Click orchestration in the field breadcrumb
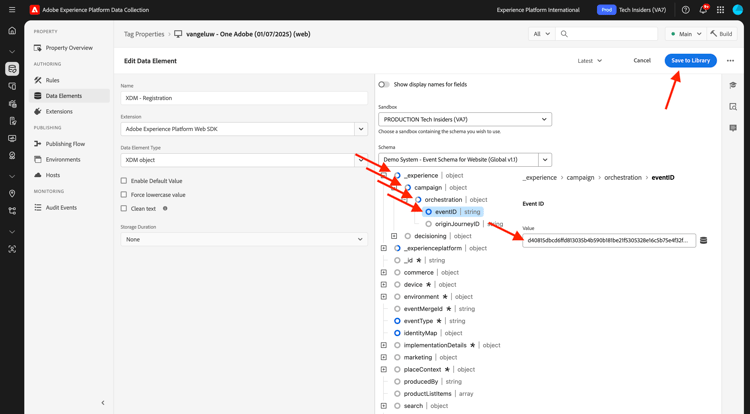Screen dimensions: 750x414 click(x=623, y=177)
